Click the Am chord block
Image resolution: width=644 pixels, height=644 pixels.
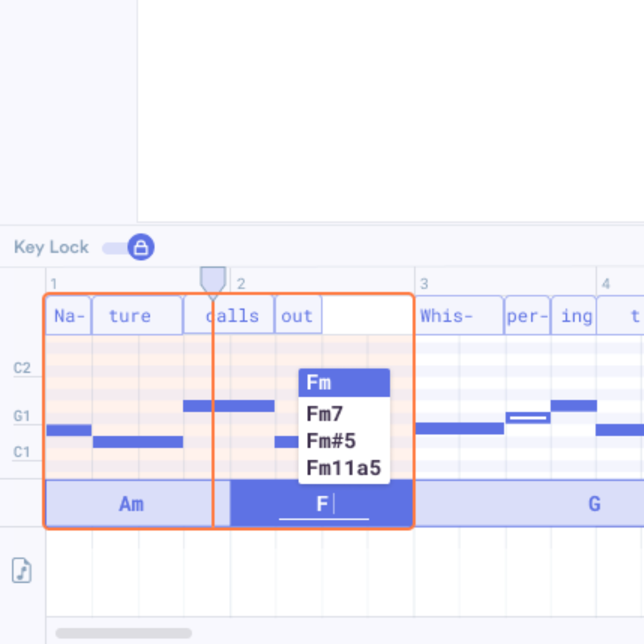pyautogui.click(x=130, y=504)
